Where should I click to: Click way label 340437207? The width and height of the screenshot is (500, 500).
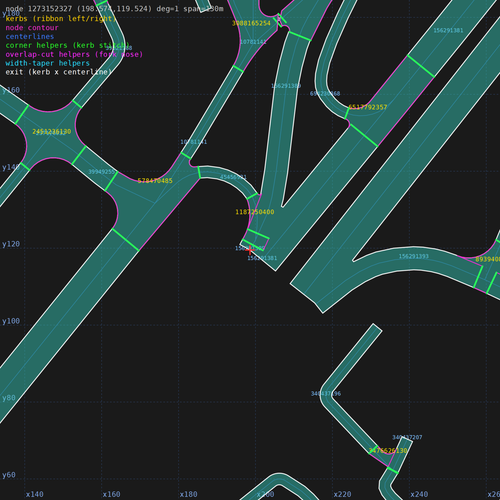(407, 437)
